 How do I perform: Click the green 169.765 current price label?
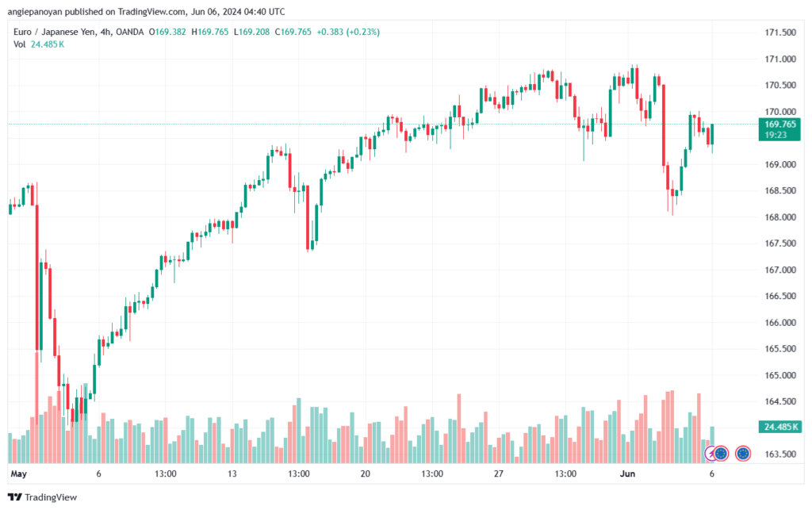click(781, 124)
